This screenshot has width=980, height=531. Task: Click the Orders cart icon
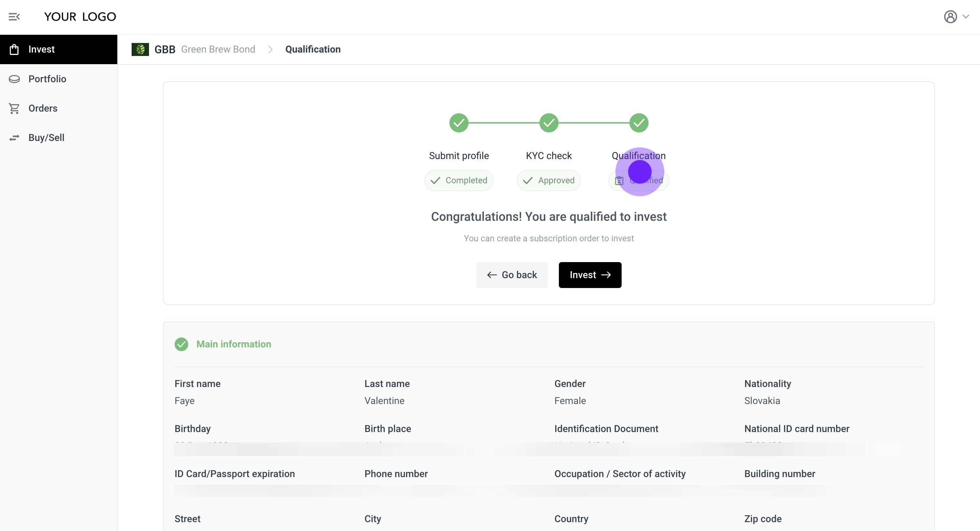point(14,109)
